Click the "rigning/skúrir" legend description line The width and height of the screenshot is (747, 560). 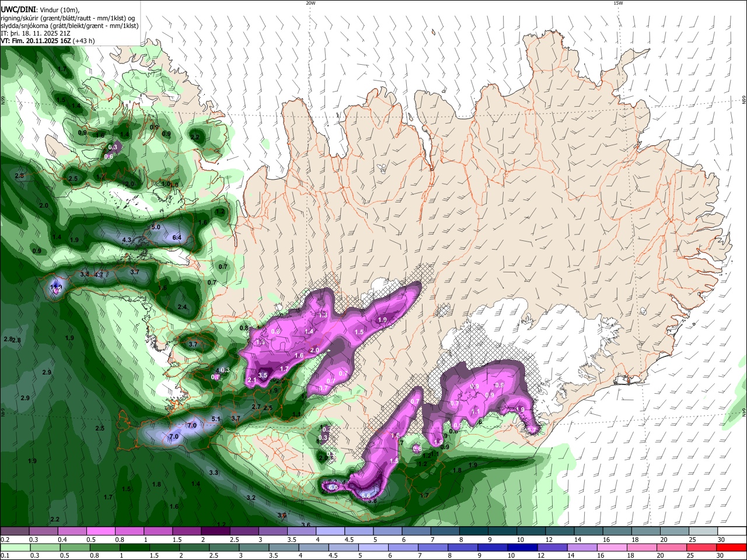(x=68, y=17)
